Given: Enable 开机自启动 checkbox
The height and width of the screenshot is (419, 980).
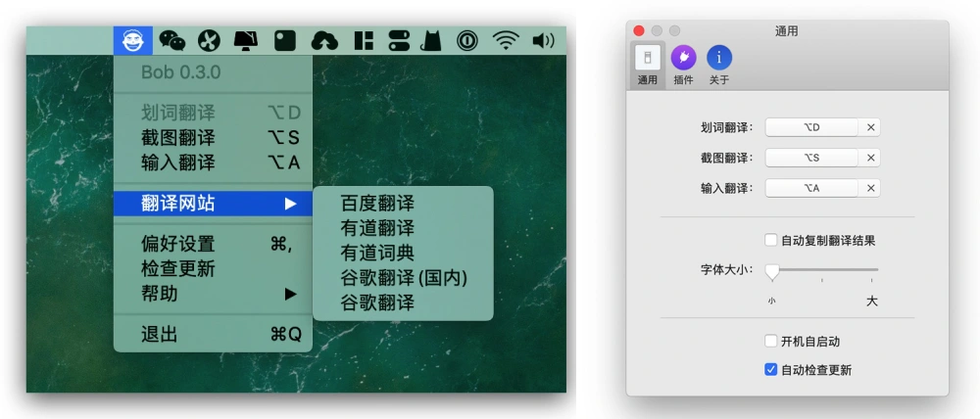Looking at the screenshot, I should pos(770,341).
